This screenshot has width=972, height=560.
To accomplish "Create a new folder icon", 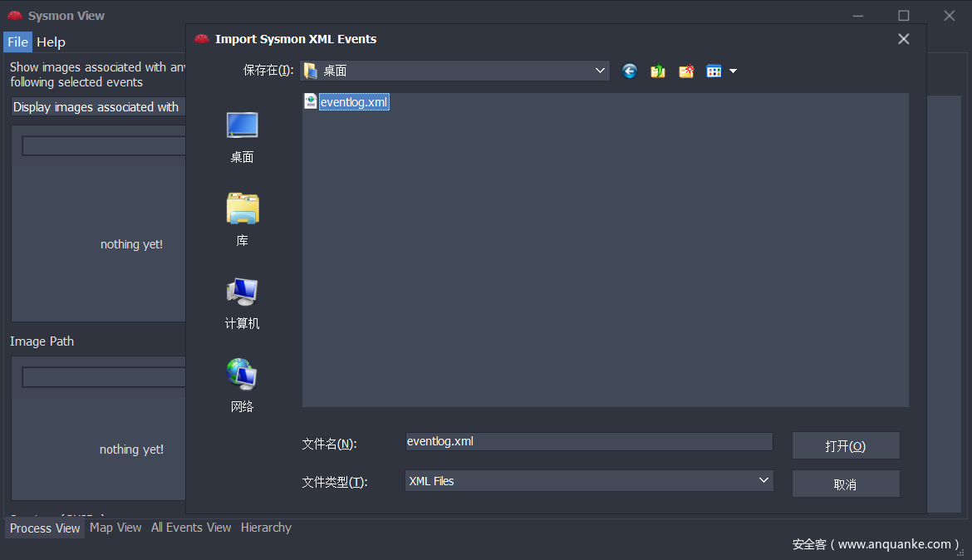I will (x=686, y=71).
